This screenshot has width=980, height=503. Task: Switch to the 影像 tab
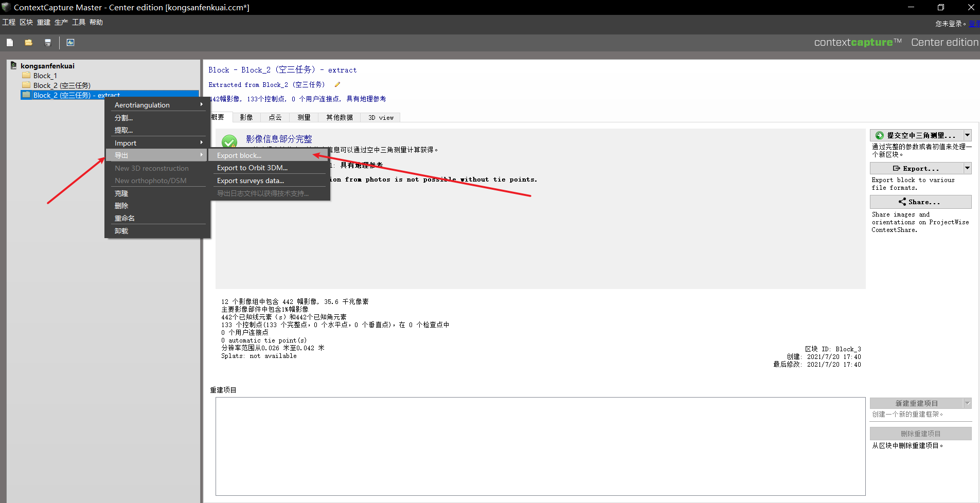click(246, 117)
